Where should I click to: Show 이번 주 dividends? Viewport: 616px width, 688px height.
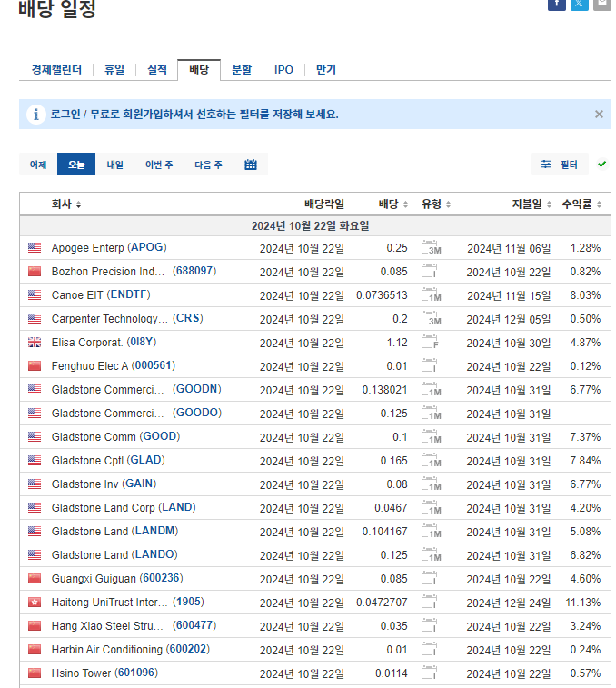click(159, 165)
